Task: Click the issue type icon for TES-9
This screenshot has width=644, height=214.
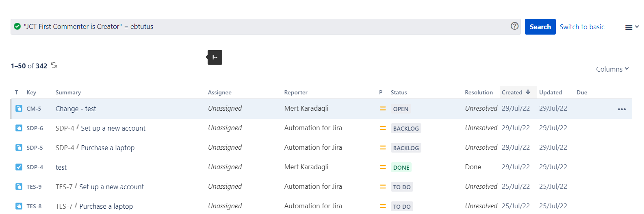Action: coord(19,187)
